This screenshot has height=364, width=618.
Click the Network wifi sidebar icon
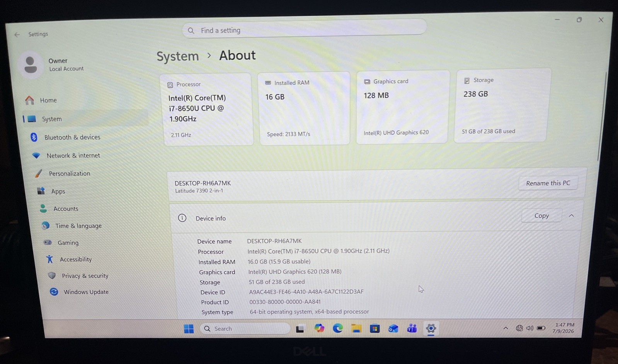pos(36,155)
